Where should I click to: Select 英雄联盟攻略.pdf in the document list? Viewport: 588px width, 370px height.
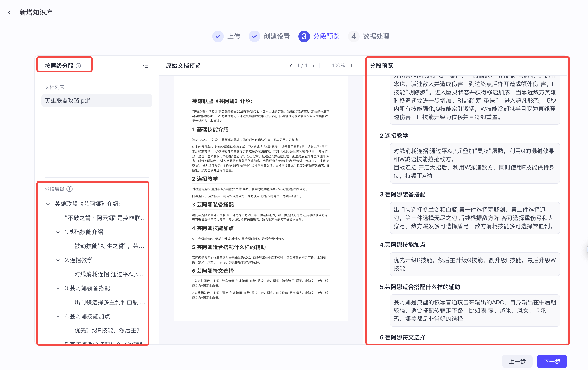[x=67, y=100]
